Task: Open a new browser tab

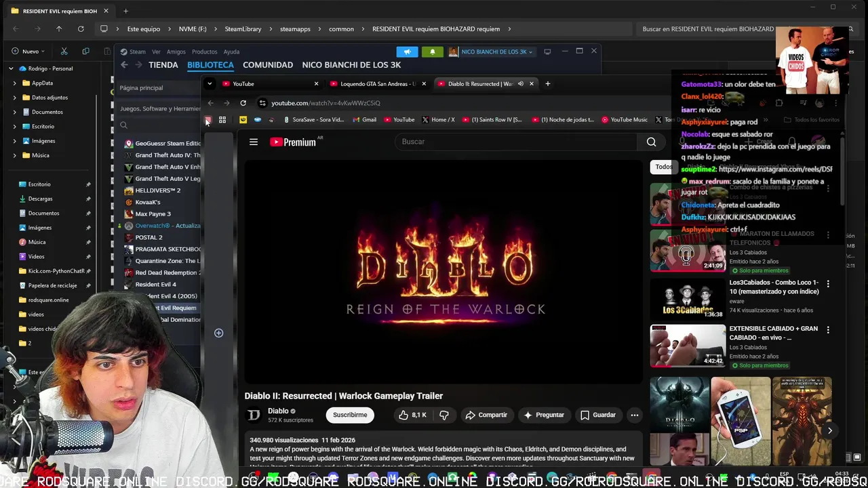Action: tap(548, 83)
